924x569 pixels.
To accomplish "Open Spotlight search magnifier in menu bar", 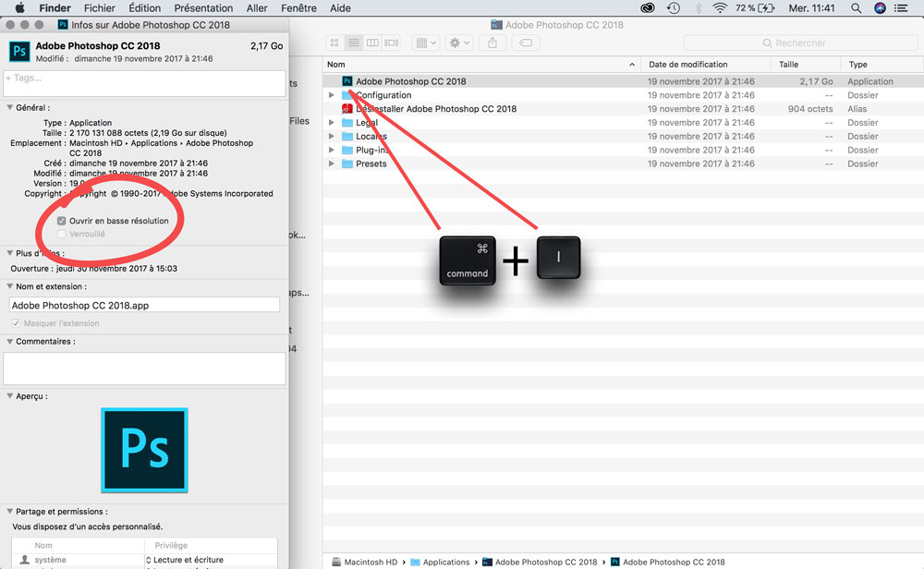I will [x=857, y=8].
